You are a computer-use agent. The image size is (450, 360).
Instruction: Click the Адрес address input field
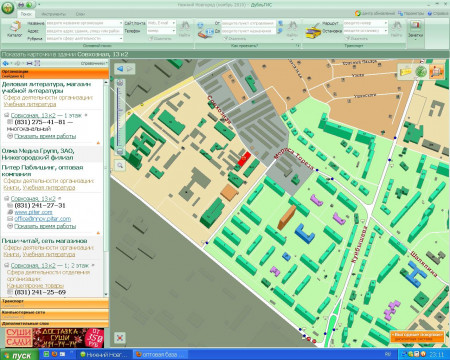pos(84,31)
